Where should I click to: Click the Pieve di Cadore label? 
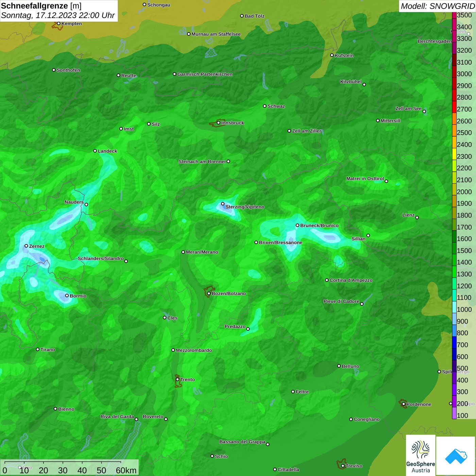(341, 301)
